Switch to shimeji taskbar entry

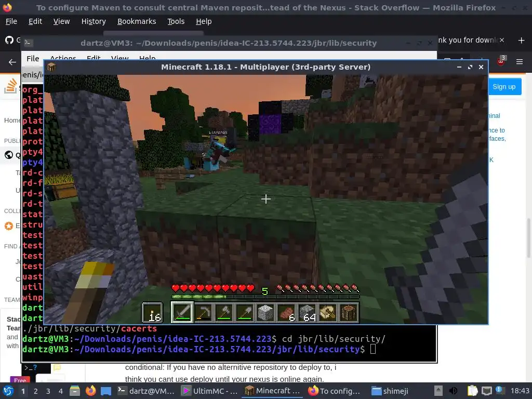(390, 391)
